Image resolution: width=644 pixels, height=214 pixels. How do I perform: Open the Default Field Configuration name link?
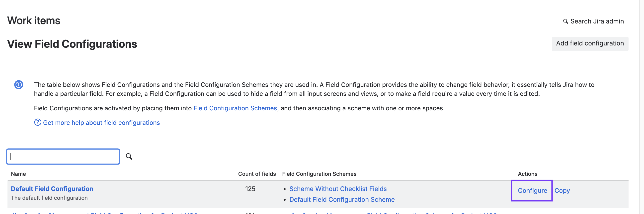click(x=52, y=189)
